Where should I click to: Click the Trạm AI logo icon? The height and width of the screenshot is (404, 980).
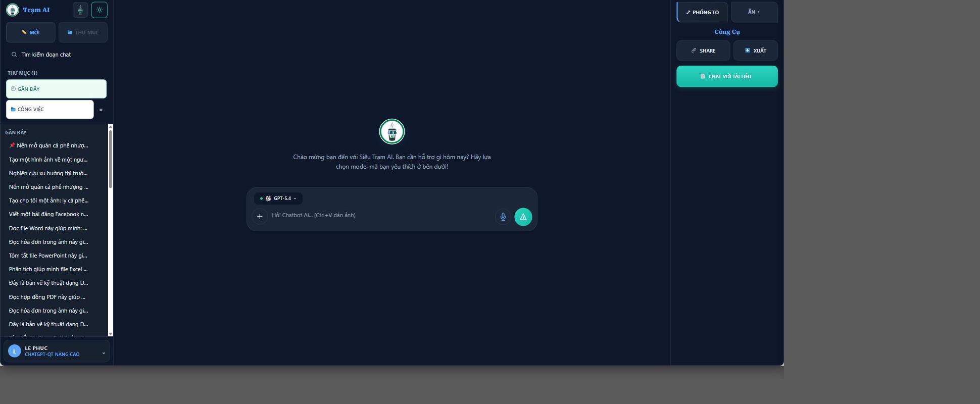(13, 10)
